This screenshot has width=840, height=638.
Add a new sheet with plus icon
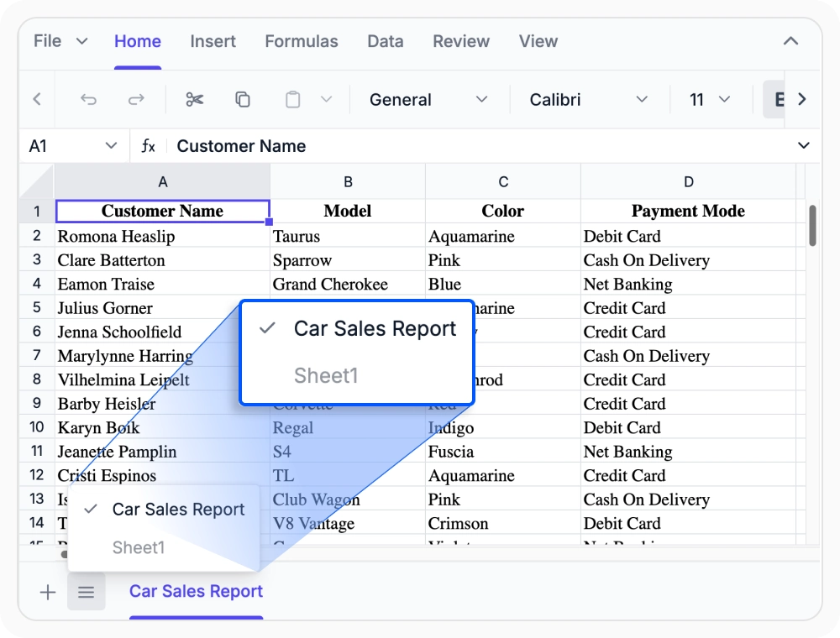pyautogui.click(x=48, y=592)
